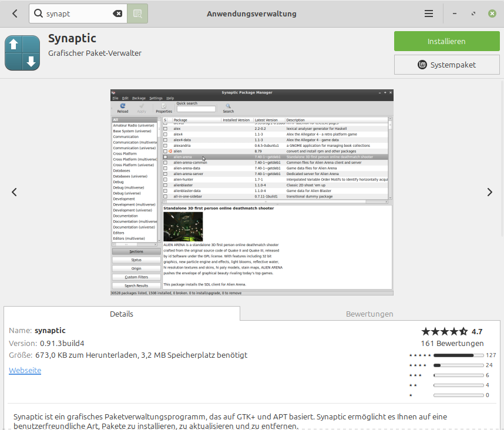The image size is (504, 430).
Task: Click the right-hand vertical scrollbar
Action: (x=502, y=157)
